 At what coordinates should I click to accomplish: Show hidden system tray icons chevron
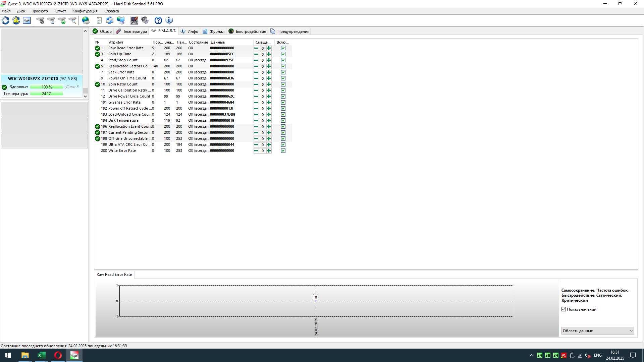pos(531,355)
